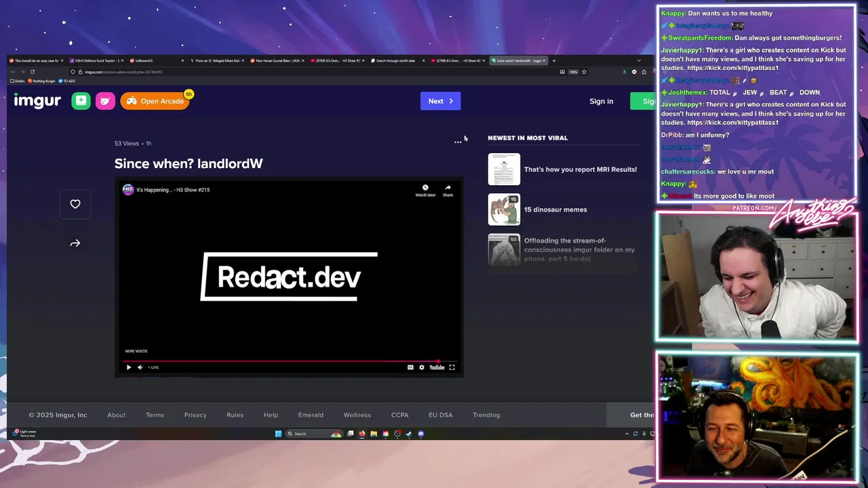
Task: Click the Terms footer link
Action: coord(155,415)
